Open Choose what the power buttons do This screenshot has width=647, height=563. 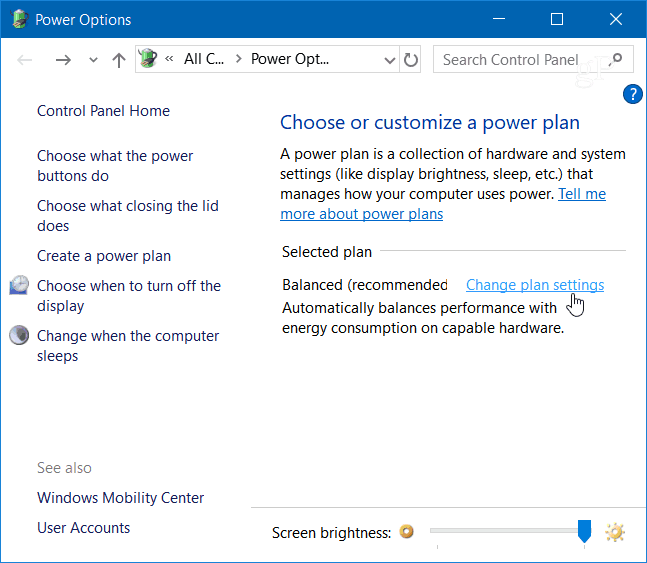click(115, 166)
